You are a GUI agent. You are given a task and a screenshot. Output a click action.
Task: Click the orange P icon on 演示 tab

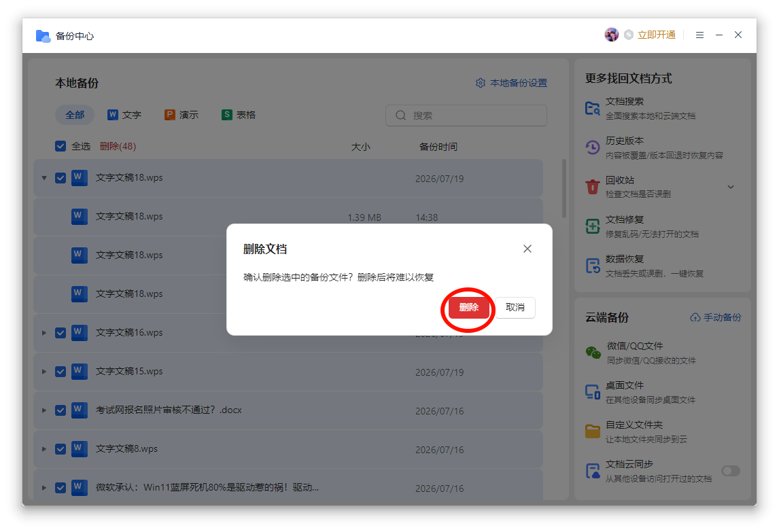tap(170, 115)
